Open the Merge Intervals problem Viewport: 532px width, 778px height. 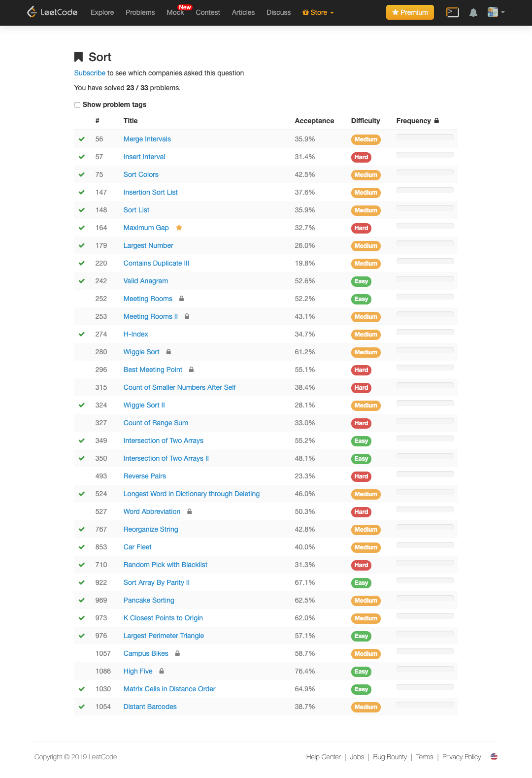[x=147, y=139]
